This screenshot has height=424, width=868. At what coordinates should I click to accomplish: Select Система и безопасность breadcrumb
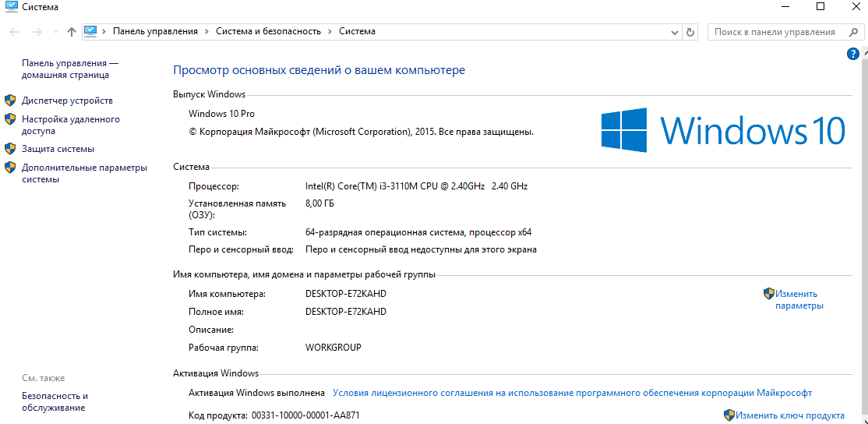click(269, 31)
